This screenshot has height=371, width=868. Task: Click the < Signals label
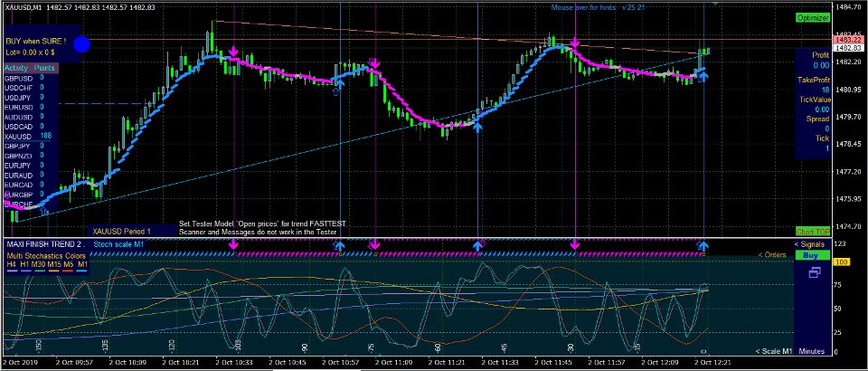(x=810, y=244)
